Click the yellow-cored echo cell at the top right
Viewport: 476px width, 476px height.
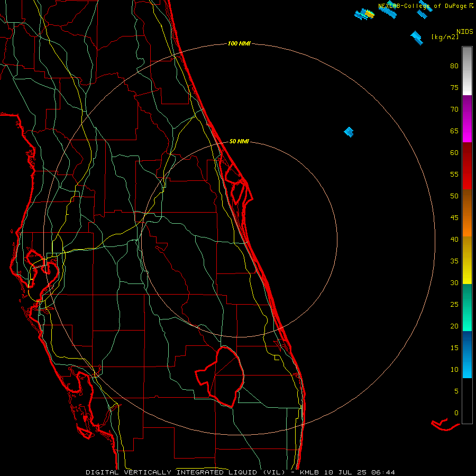pos(364,14)
